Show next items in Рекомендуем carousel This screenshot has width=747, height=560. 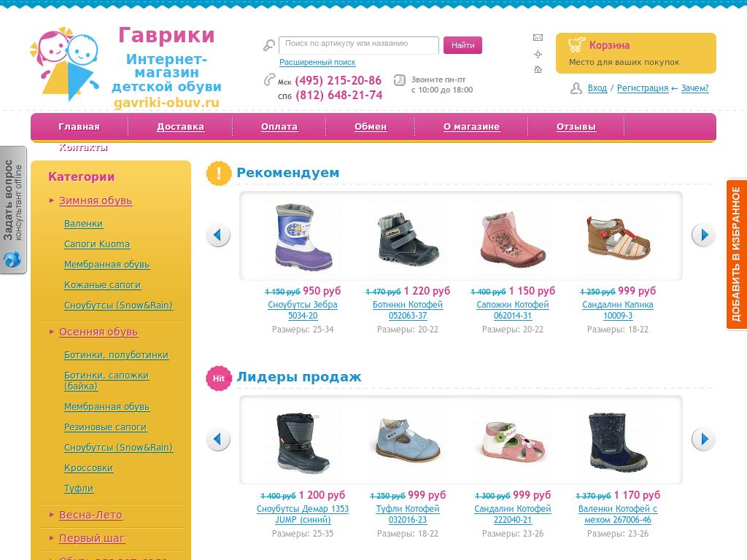point(704,236)
